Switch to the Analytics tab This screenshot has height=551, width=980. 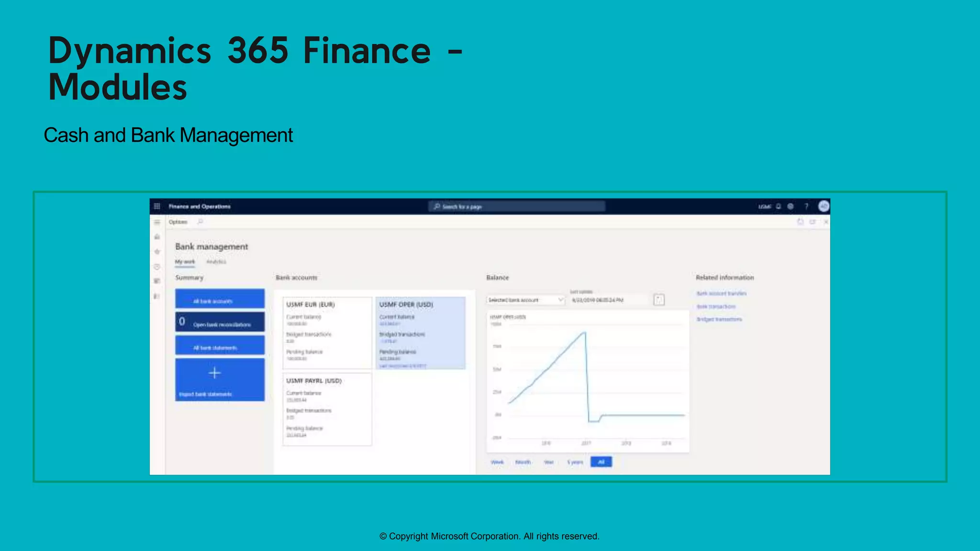(216, 262)
